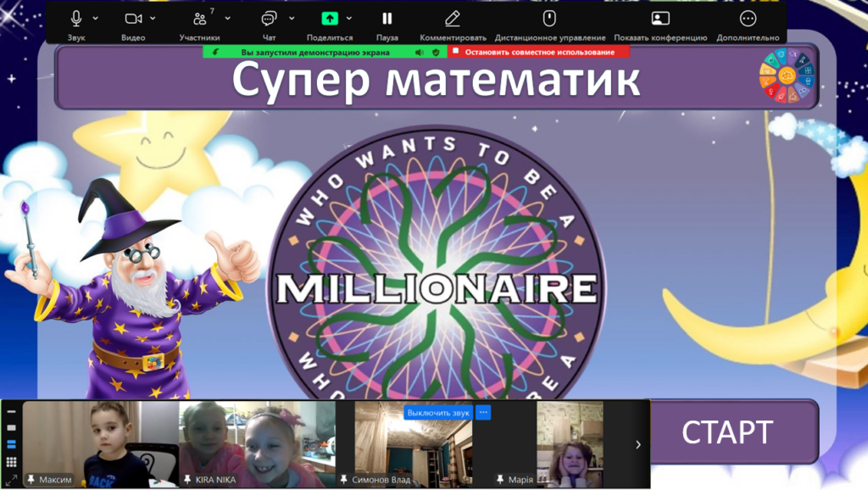
Task: Expand video options arrow next to Видео
Action: tap(153, 19)
